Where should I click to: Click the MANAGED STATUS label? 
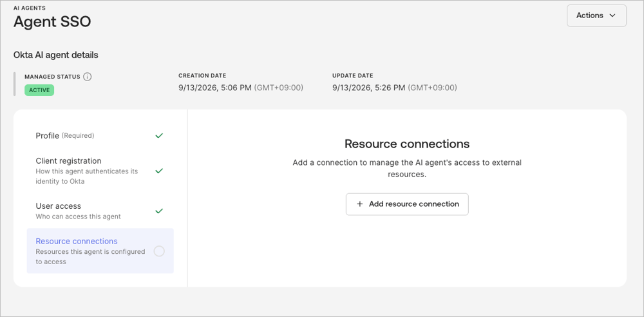click(52, 77)
